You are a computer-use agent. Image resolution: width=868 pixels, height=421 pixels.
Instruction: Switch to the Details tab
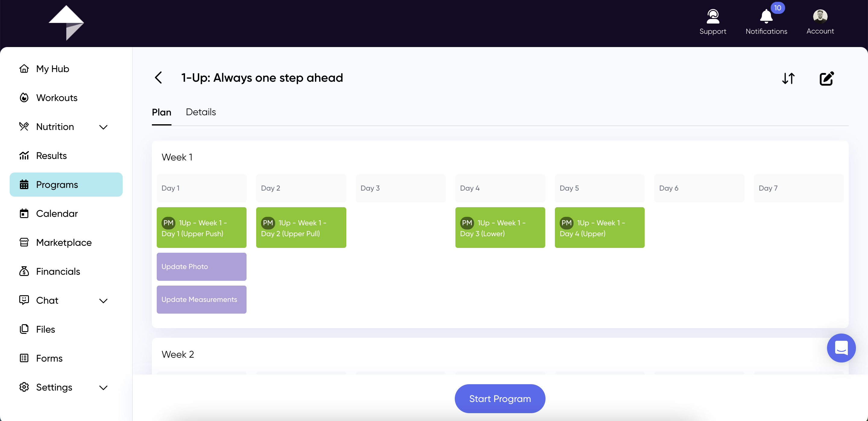(201, 112)
